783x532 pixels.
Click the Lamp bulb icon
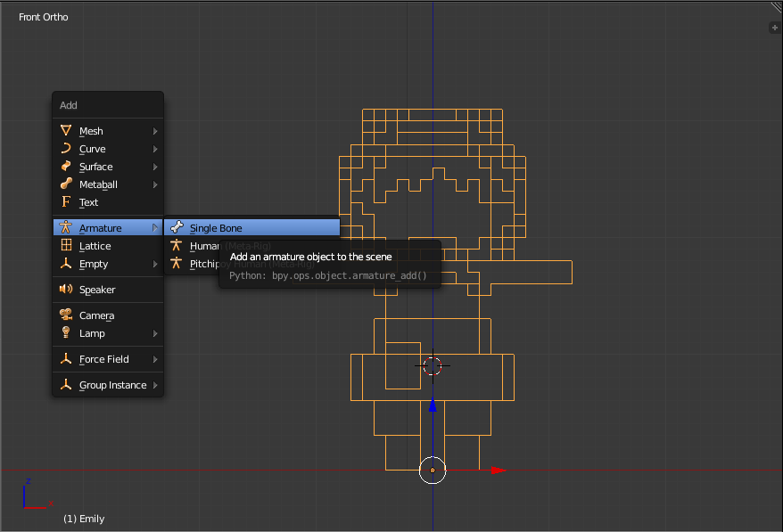pyautogui.click(x=66, y=332)
